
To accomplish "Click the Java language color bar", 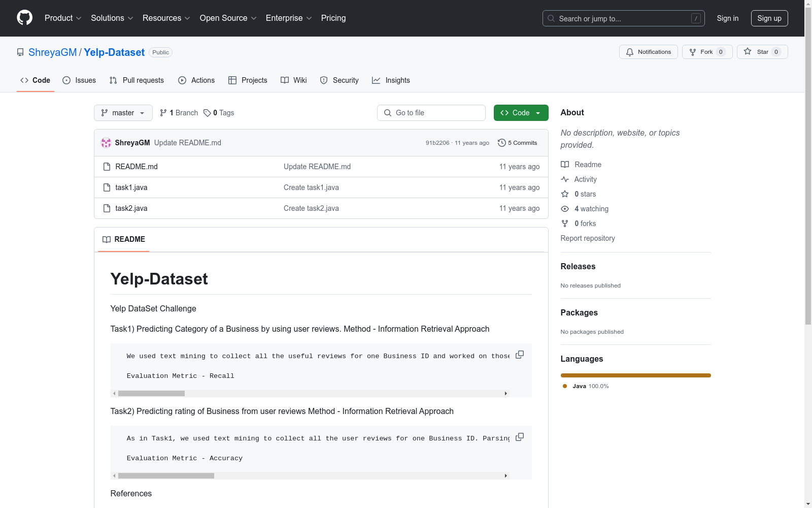I will [x=636, y=375].
